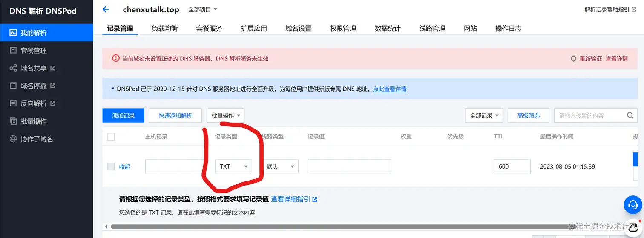Open the 套餐服务 tab
644x238 pixels.
[209, 28]
